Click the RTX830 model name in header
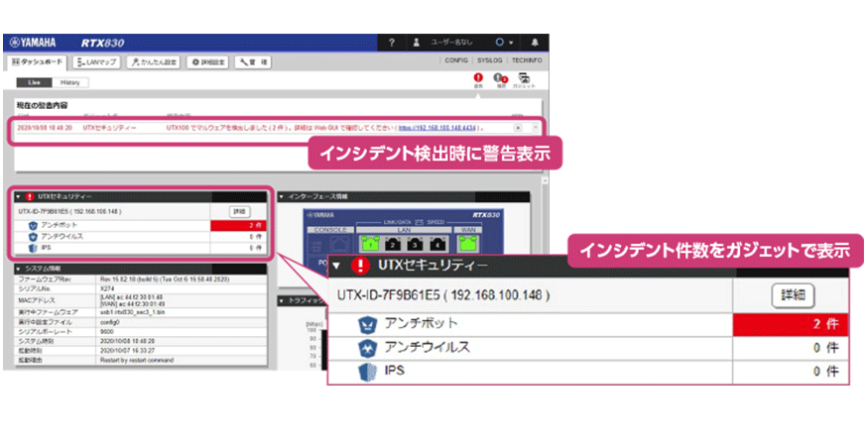Screen dimensions: 868x445 click(x=102, y=44)
